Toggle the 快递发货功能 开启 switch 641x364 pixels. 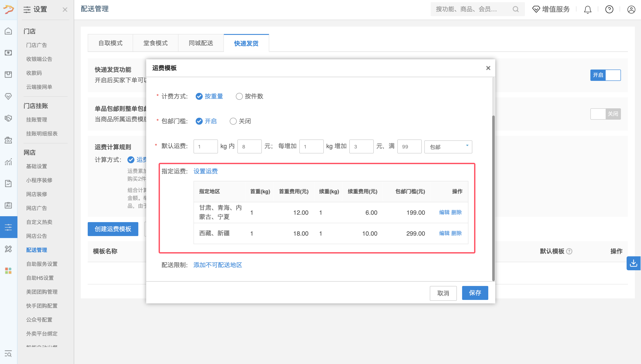[x=605, y=75]
